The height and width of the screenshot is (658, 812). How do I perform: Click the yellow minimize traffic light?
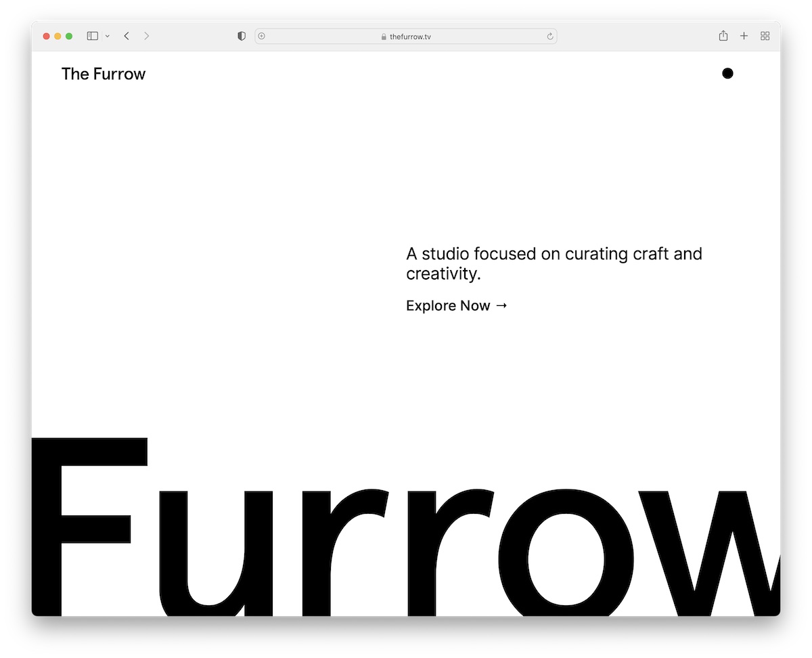[x=58, y=36]
